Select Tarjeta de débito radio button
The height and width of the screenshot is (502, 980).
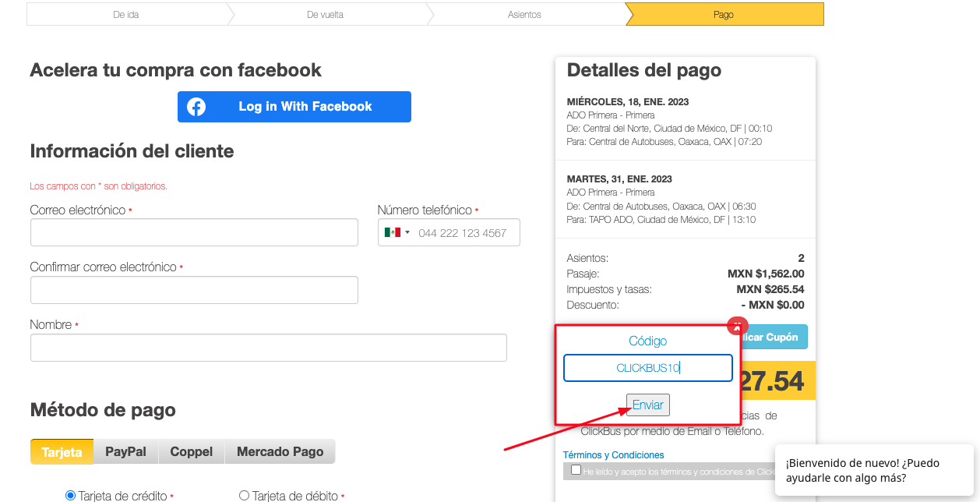[x=244, y=495]
